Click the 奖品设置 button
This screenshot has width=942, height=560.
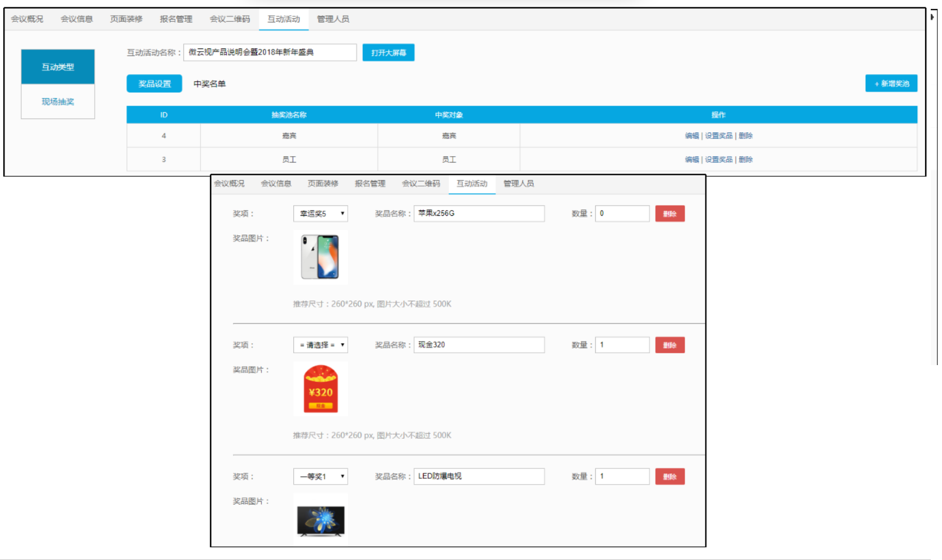click(x=154, y=84)
